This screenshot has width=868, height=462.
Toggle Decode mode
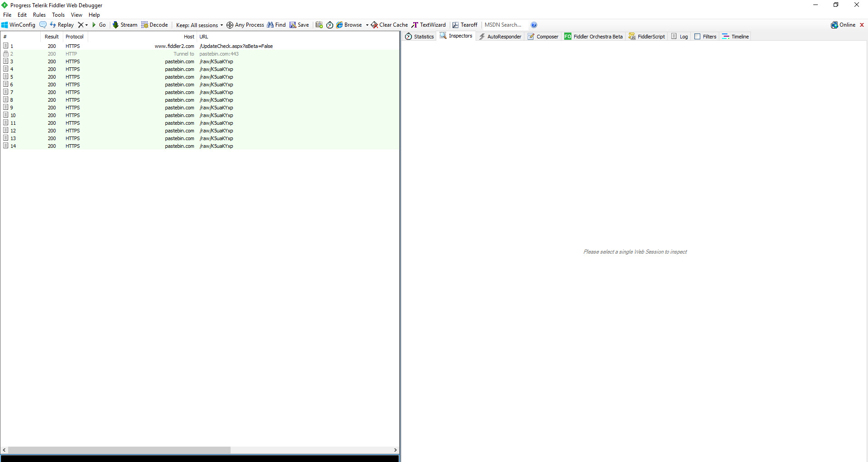click(x=155, y=25)
